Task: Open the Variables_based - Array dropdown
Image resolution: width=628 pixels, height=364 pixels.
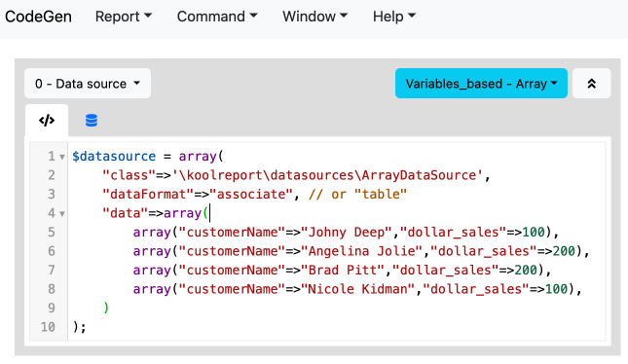Action: [481, 84]
